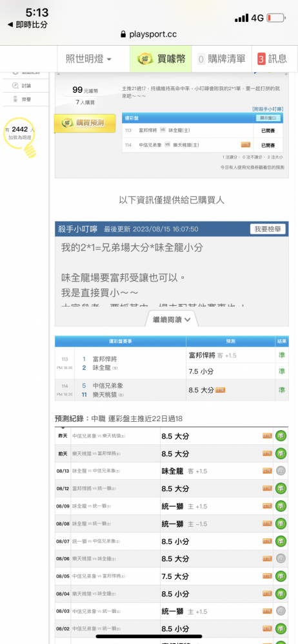The image size is (298, 644).
Task: Open the 購牌清單 tab
Action: click(x=221, y=59)
